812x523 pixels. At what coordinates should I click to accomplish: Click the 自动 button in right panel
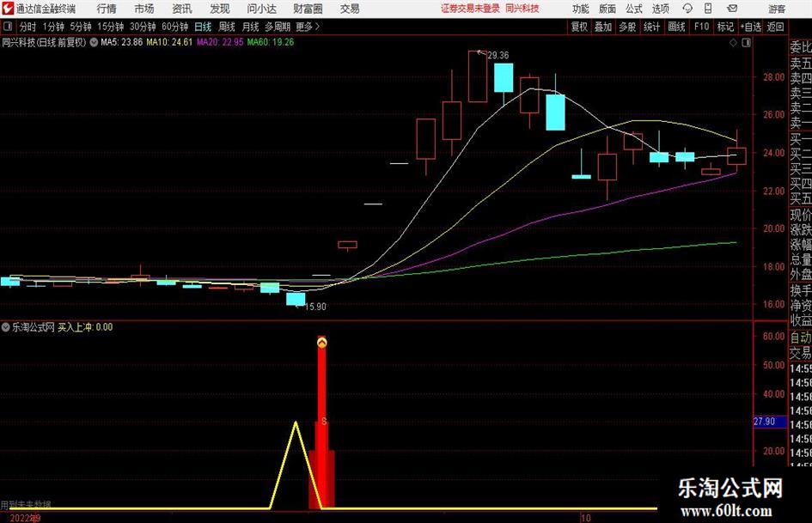800,338
